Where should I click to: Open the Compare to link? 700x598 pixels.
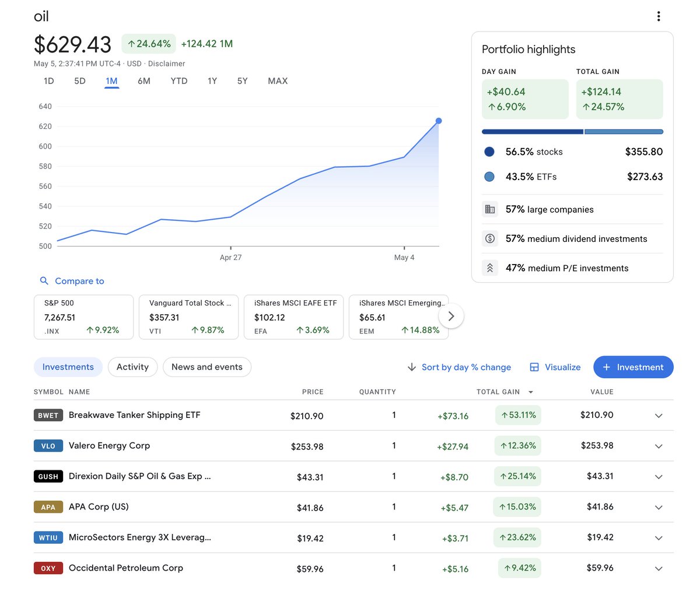pyautogui.click(x=79, y=281)
